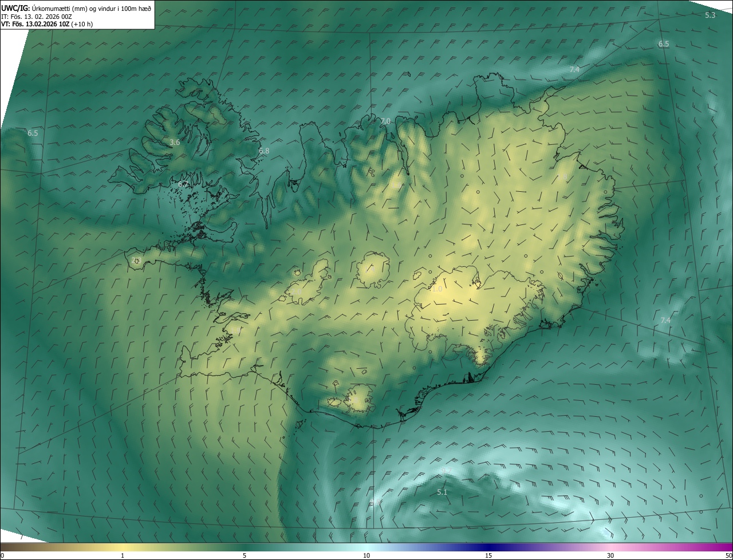Click the '6.7' value label on the map

183,184
